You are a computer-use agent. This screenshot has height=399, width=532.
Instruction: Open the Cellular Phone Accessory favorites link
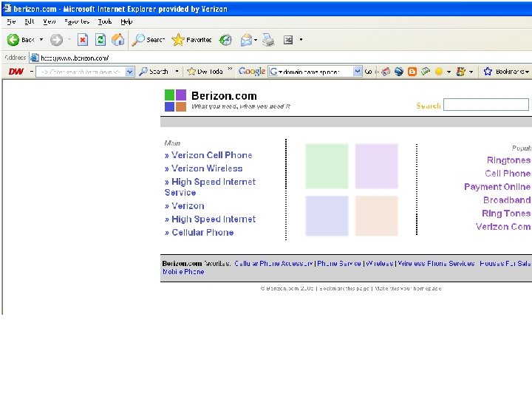(x=273, y=263)
